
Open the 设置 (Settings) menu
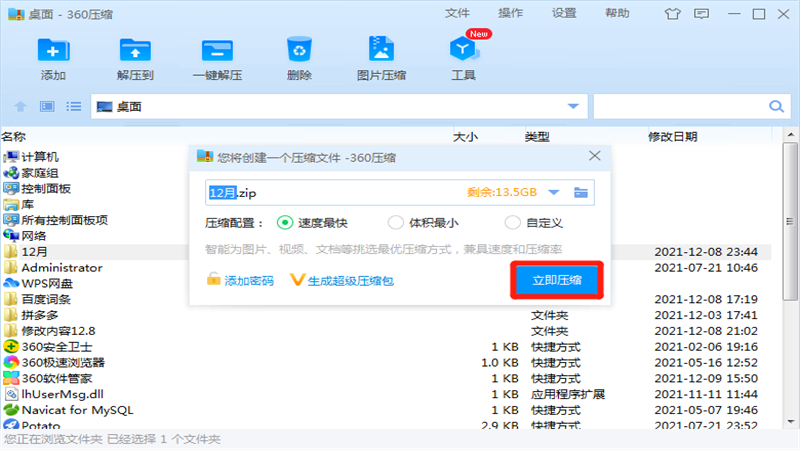pyautogui.click(x=564, y=13)
